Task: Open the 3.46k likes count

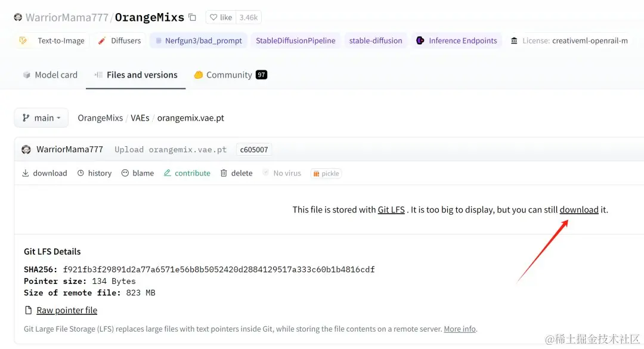Action: coord(249,17)
